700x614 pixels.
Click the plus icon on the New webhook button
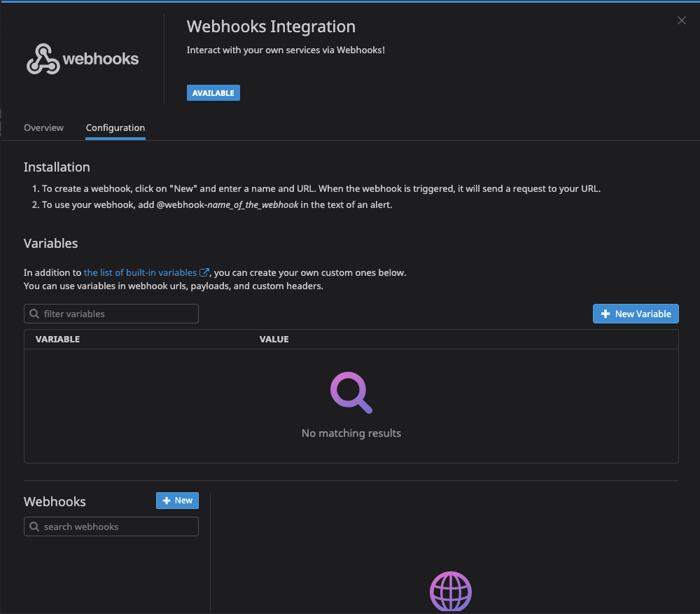[167, 501]
